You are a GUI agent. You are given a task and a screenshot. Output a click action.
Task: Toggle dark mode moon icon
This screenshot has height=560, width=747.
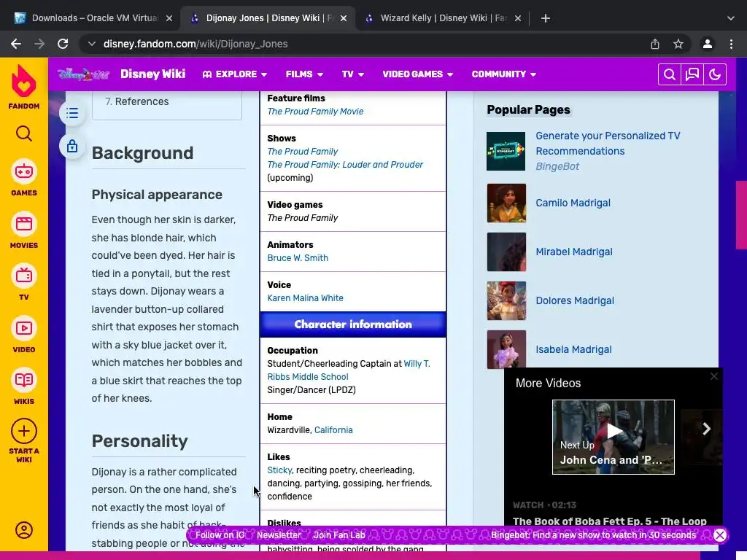tap(715, 74)
